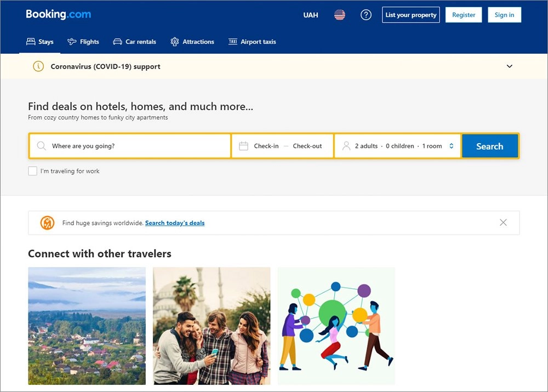Follow the Search today's deals link
548x392 pixels.
(x=175, y=223)
